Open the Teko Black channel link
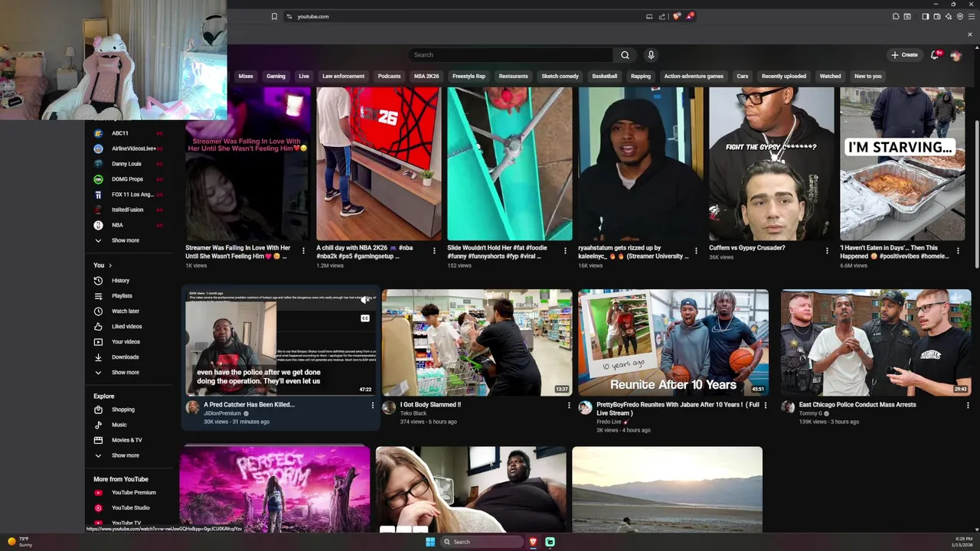This screenshot has height=551, width=980. pyautogui.click(x=413, y=413)
